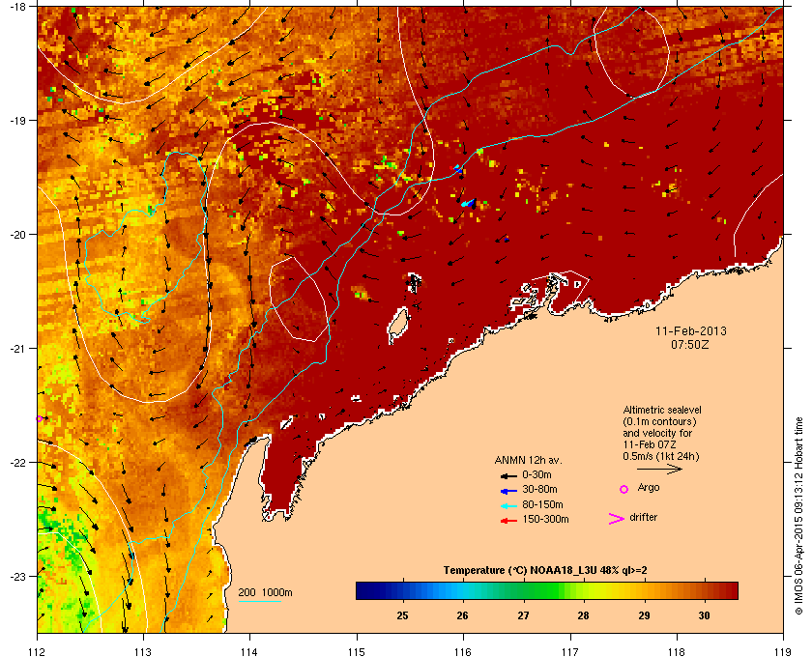
Task: Click the cyan 80-150m legend arrow
Action: pos(509,506)
